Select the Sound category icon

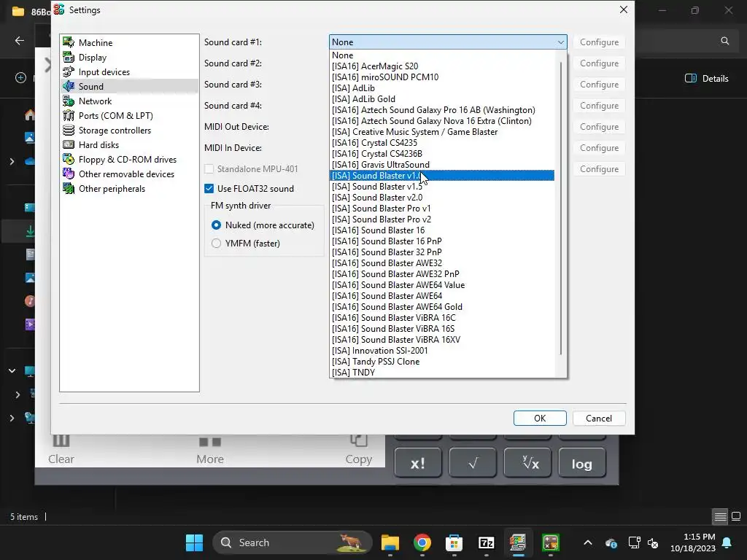click(69, 86)
